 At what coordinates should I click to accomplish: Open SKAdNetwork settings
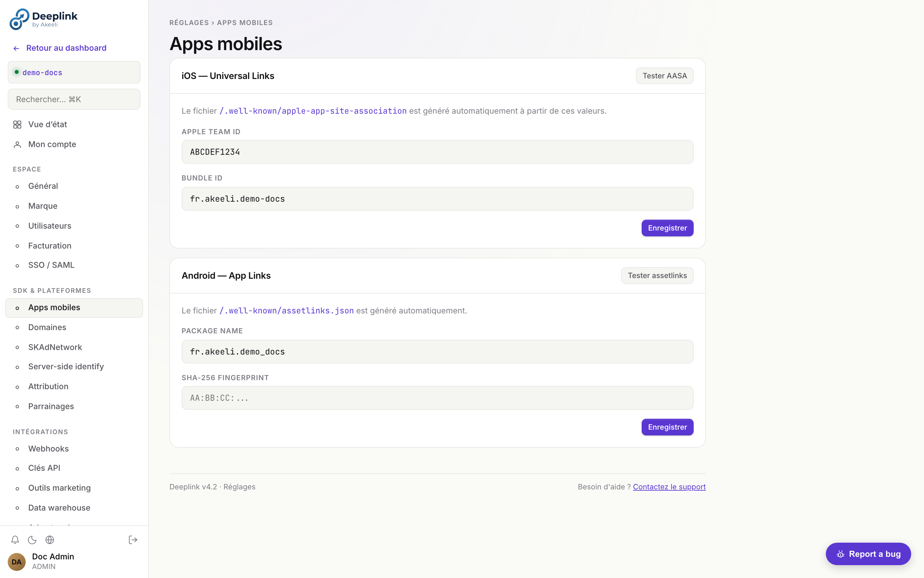pyautogui.click(x=74, y=347)
